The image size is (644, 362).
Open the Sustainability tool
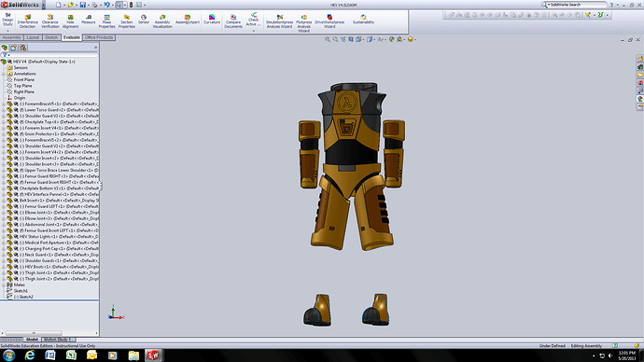coord(363,20)
